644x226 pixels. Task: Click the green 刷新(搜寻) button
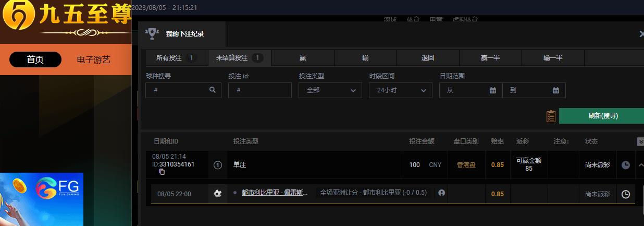[x=603, y=116]
